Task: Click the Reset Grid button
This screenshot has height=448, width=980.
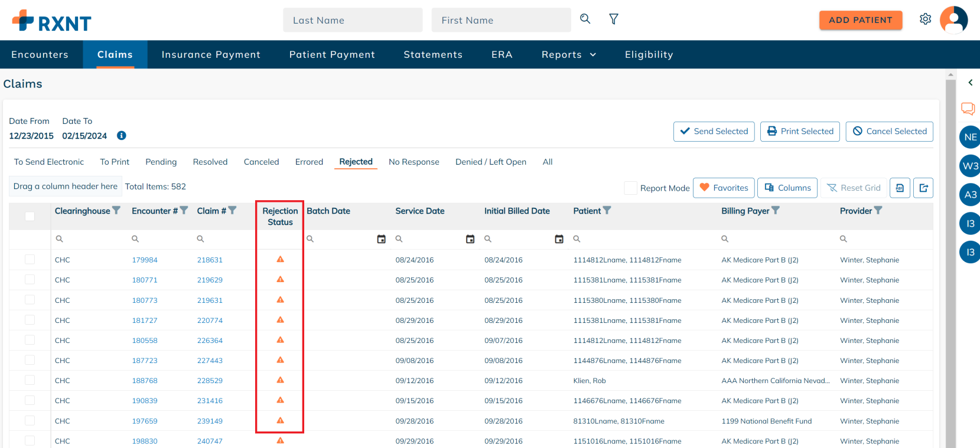Action: (x=854, y=188)
